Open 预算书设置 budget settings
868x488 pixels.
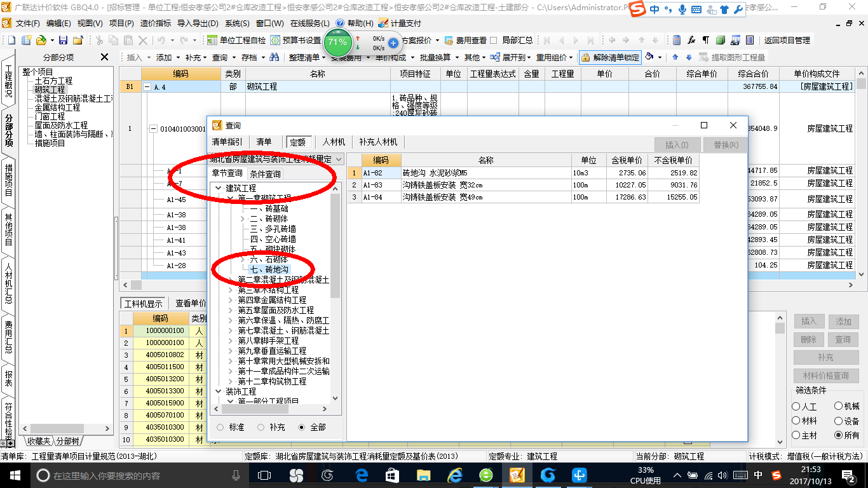coord(295,40)
